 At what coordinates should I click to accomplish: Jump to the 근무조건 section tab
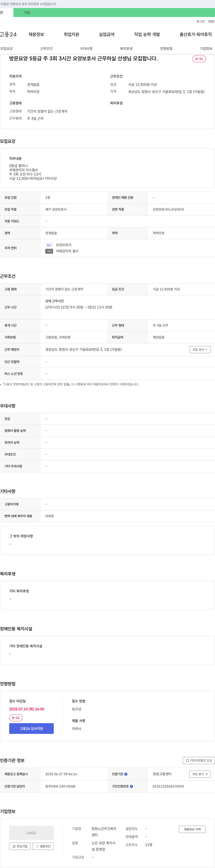(x=46, y=49)
